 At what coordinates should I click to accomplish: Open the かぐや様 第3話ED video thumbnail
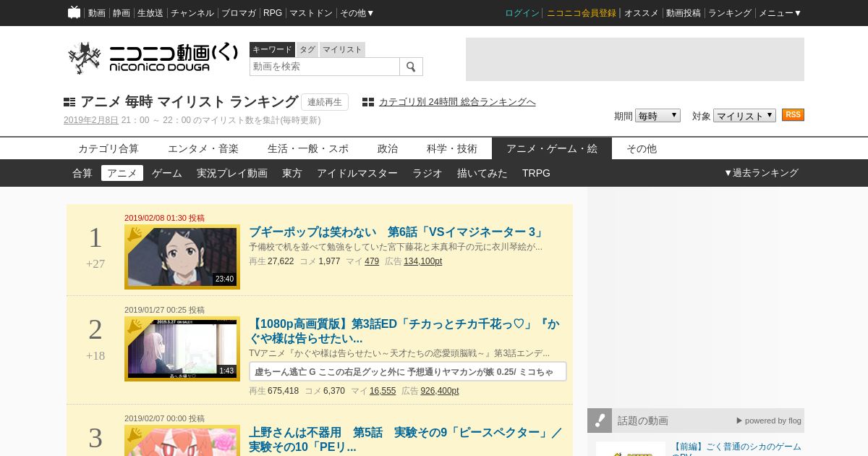pos(182,349)
